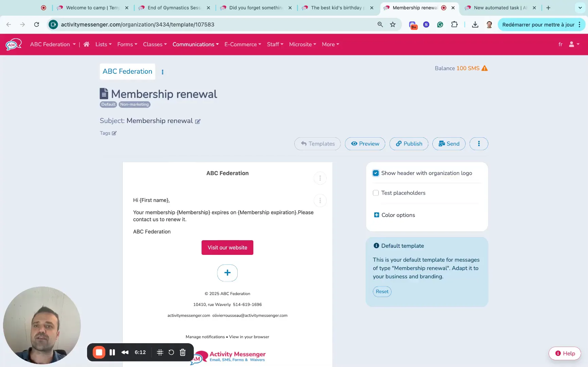Open options menu for the greeting text block
The width and height of the screenshot is (588, 367).
[320, 200]
